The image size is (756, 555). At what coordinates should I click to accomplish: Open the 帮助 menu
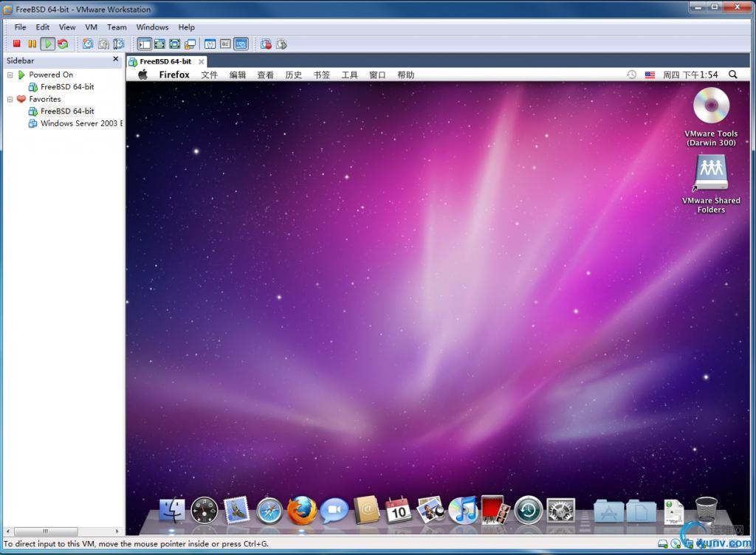coord(406,75)
